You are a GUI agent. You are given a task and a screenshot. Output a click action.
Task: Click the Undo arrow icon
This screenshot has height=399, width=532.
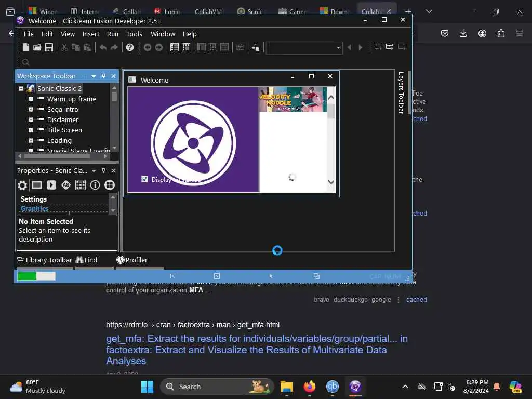coord(103,47)
